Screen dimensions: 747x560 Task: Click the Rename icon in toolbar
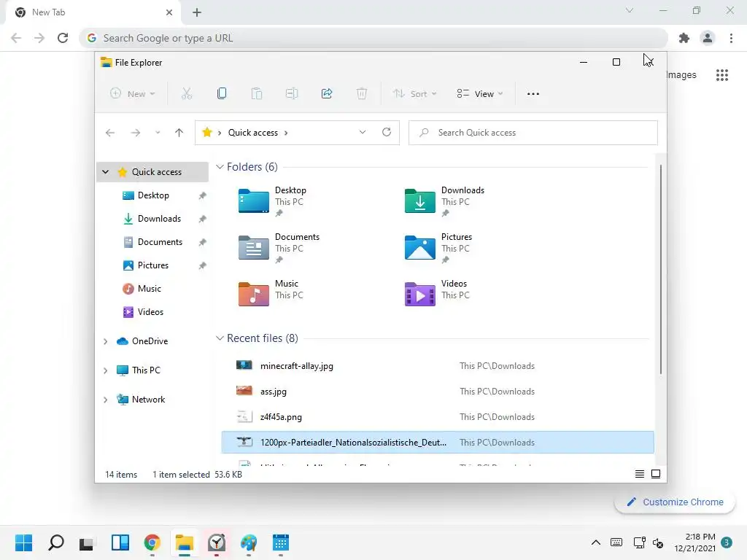(292, 94)
